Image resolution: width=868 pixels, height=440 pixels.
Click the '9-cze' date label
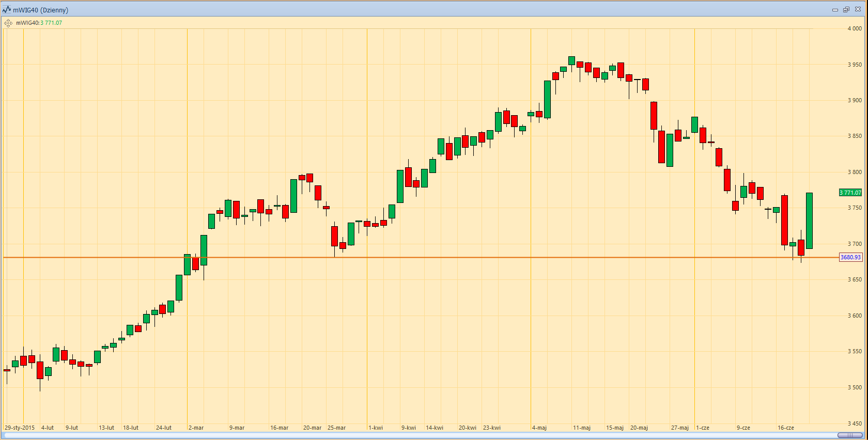[743, 428]
